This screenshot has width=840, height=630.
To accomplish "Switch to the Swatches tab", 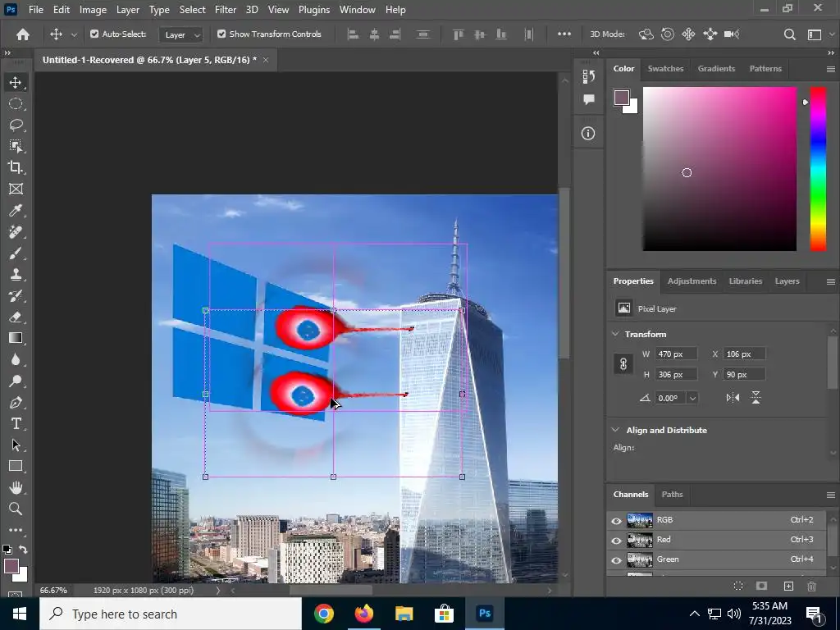I will click(665, 69).
